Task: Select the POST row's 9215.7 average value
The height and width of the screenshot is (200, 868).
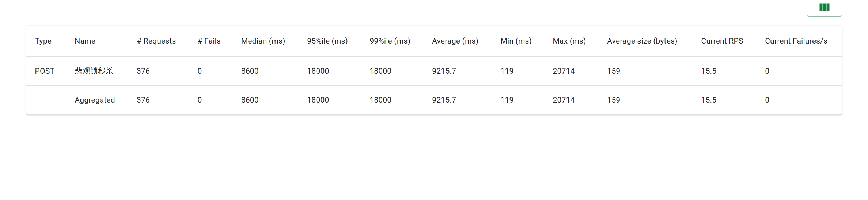Action: [444, 71]
